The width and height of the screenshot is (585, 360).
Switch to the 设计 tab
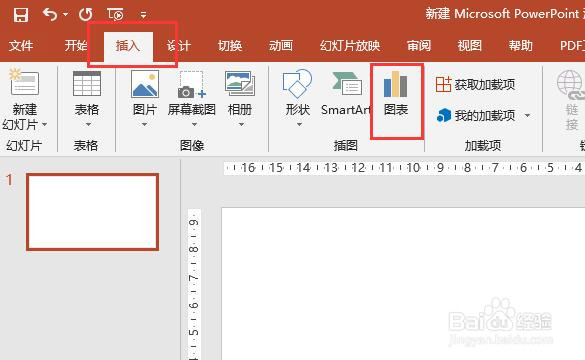pos(179,46)
